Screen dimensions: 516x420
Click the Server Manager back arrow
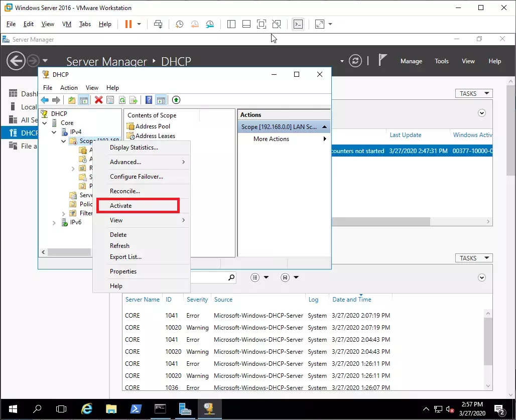tap(16, 61)
